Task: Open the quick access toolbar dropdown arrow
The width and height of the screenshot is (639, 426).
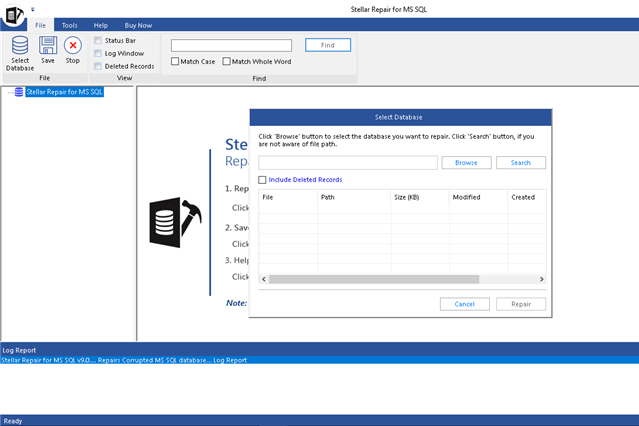Action: click(33, 9)
